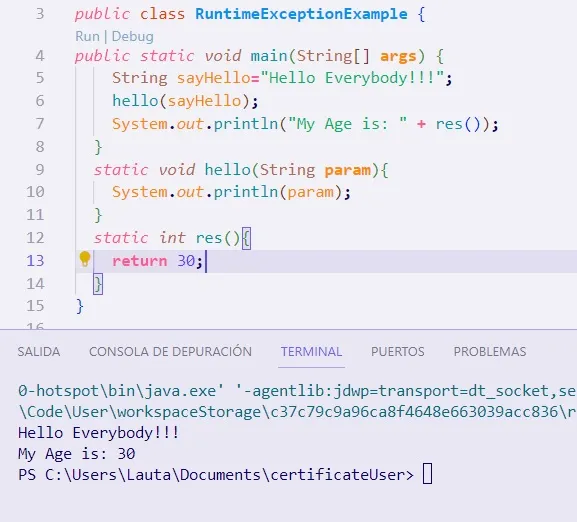Click the number 30 on line 13

click(186, 261)
